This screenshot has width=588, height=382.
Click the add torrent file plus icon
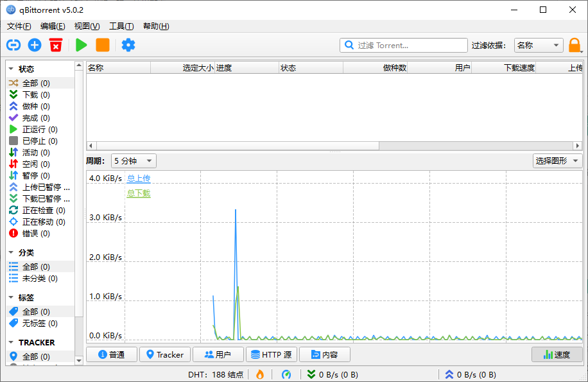[35, 45]
